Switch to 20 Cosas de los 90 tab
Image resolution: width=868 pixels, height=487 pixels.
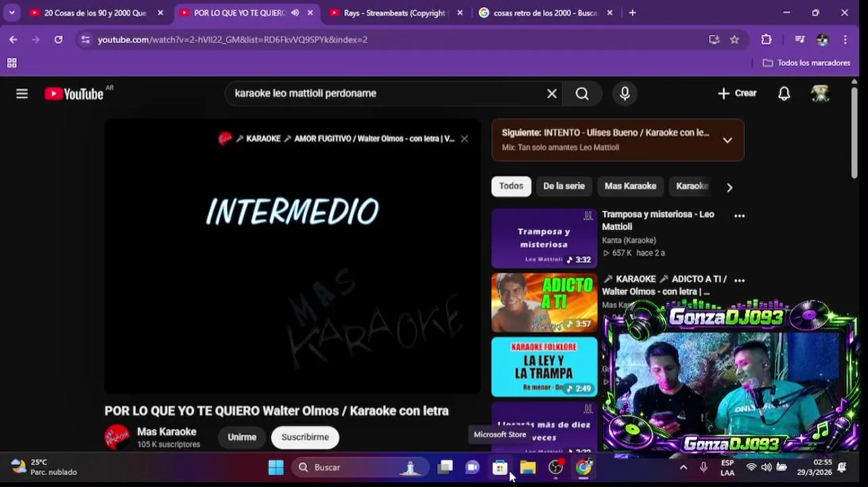(96, 13)
